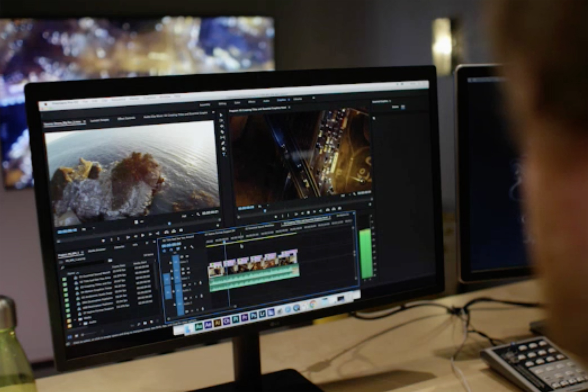
Task: Open After Effects from the Dock
Action: tap(208, 324)
